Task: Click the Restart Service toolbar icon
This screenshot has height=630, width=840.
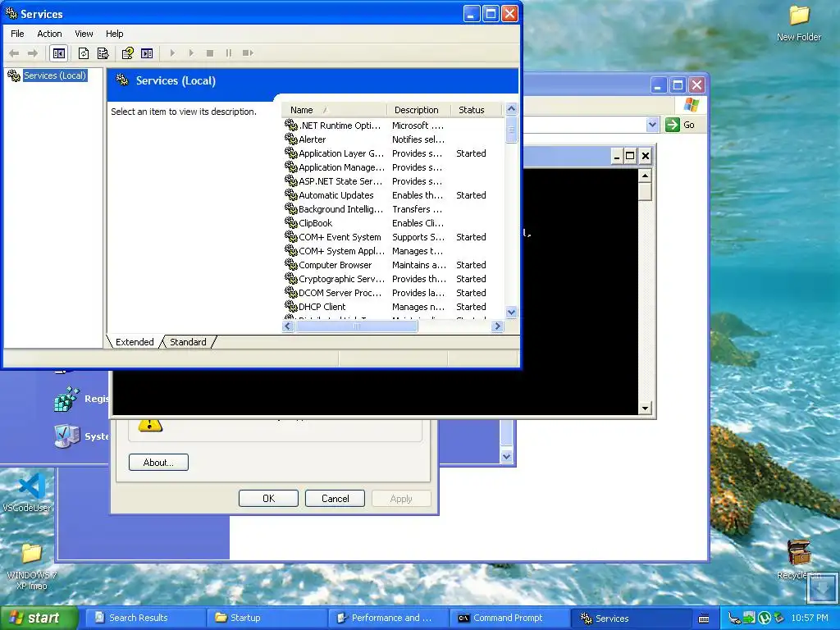Action: point(248,53)
